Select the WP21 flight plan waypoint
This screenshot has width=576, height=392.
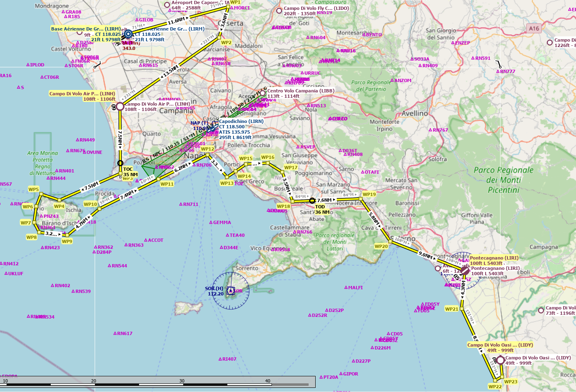coord(462,309)
